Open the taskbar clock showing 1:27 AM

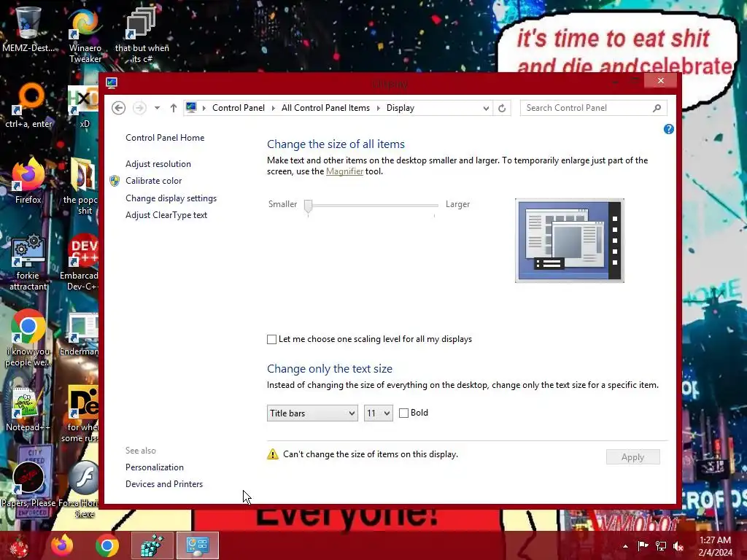pyautogui.click(x=715, y=545)
